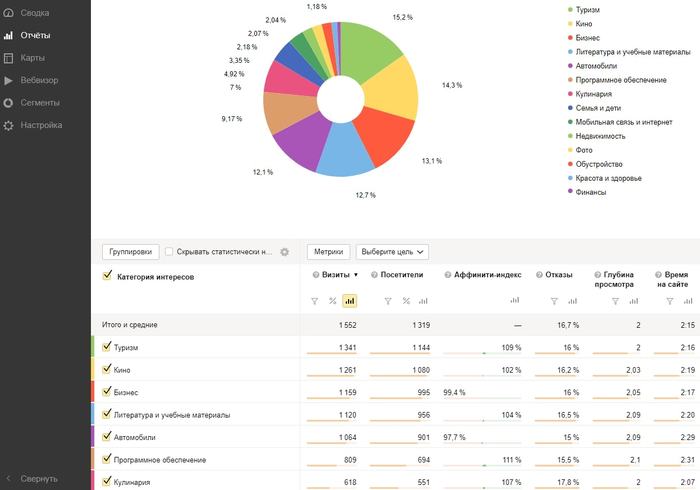Open the Выберите цель dropdown

[x=392, y=252]
